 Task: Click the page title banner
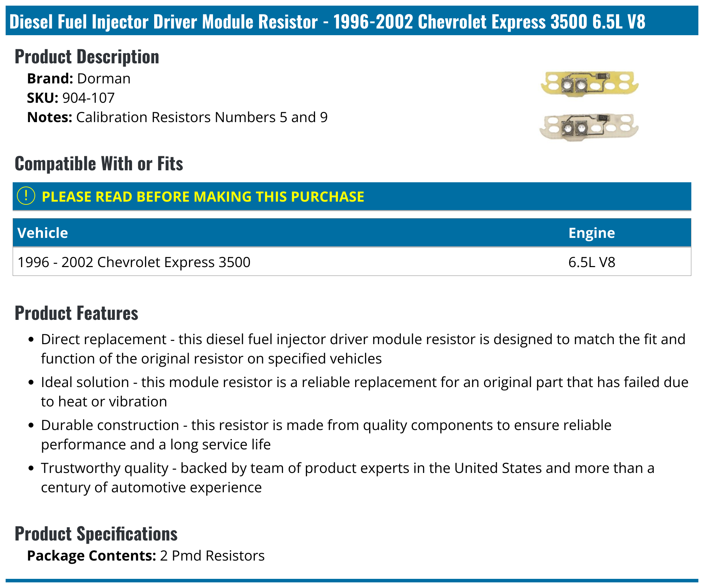tap(327, 21)
